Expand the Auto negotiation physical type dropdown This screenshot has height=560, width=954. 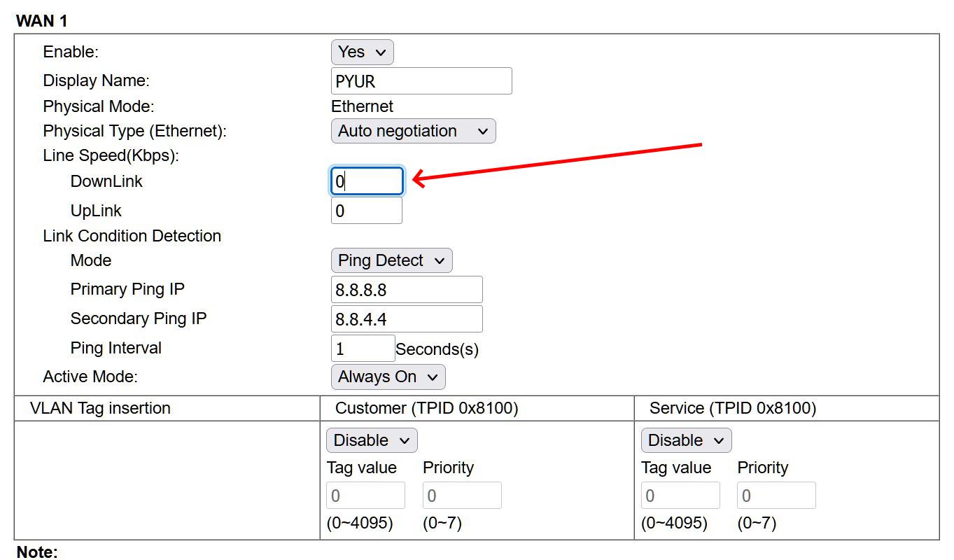(413, 131)
